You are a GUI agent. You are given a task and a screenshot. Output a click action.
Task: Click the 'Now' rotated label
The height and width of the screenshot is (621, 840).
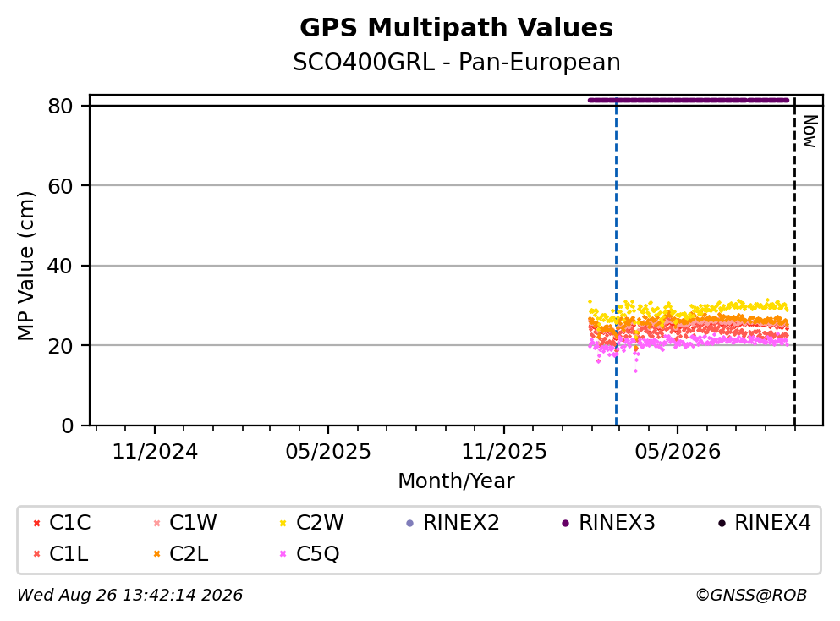[810, 131]
